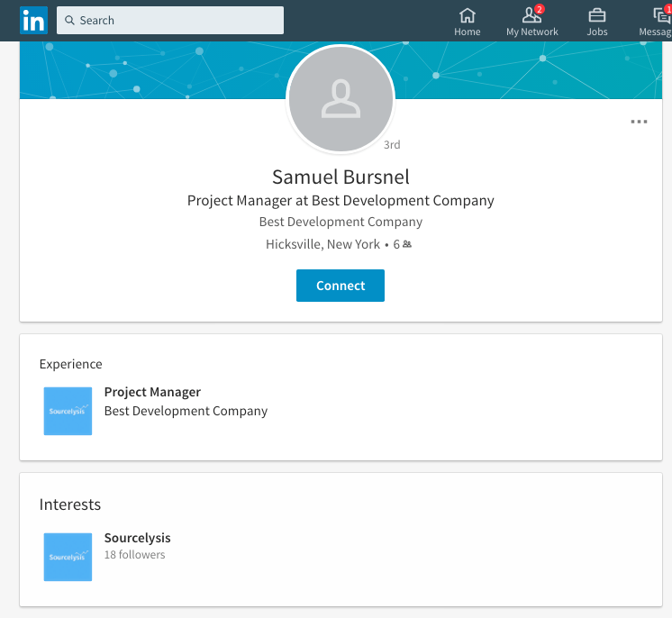672x618 pixels.
Task: Focus the Search text field
Action: point(176,20)
